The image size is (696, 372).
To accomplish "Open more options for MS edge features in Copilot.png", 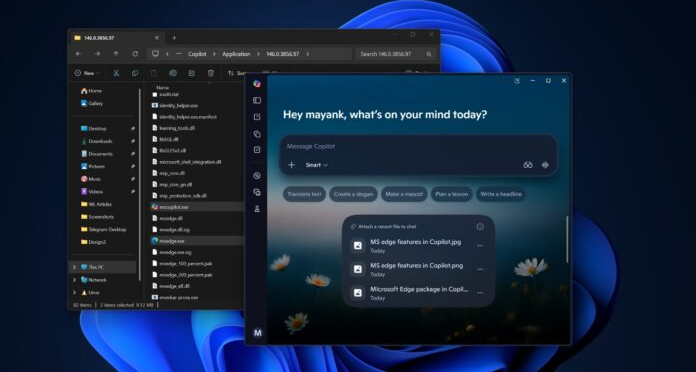I will tap(480, 269).
